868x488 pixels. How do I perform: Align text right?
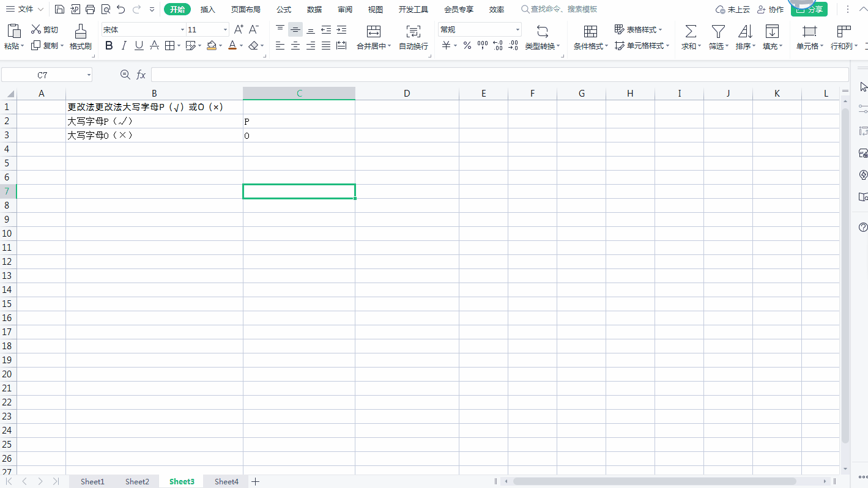pos(311,45)
